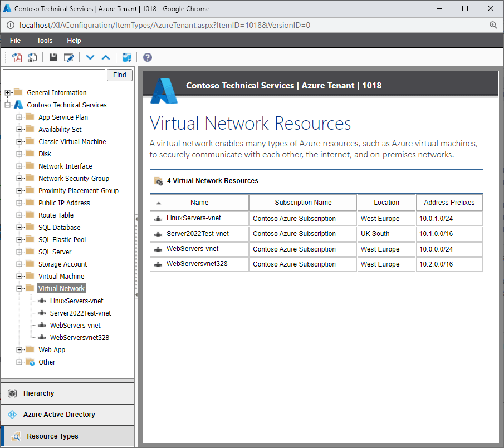This screenshot has height=448, width=504.
Task: Click the WebServers-vnet tree node icon
Action: click(x=42, y=326)
